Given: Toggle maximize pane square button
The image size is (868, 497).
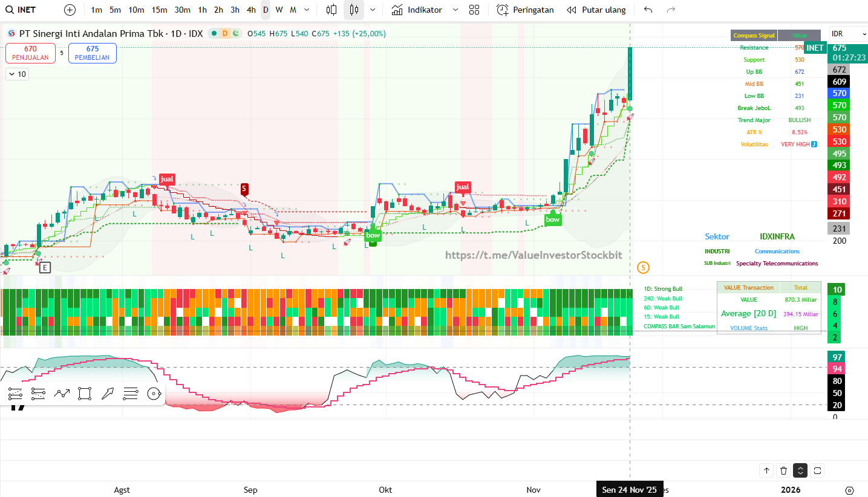Looking at the screenshot, I should [x=817, y=470].
